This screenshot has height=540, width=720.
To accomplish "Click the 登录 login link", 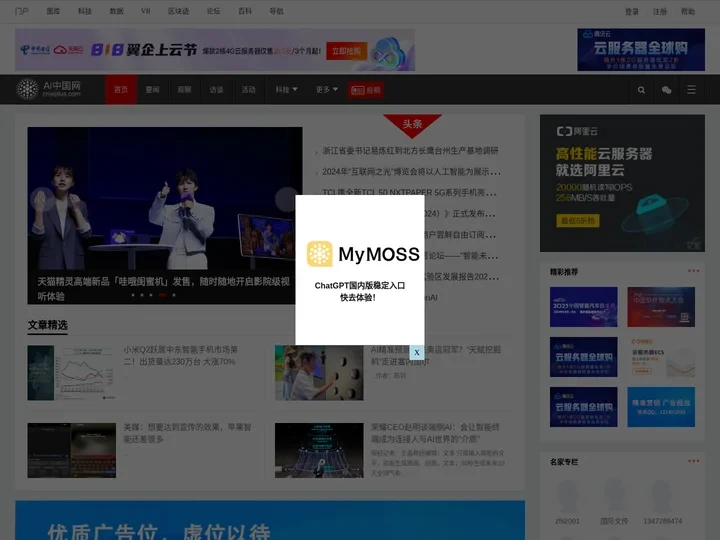I will (x=632, y=11).
